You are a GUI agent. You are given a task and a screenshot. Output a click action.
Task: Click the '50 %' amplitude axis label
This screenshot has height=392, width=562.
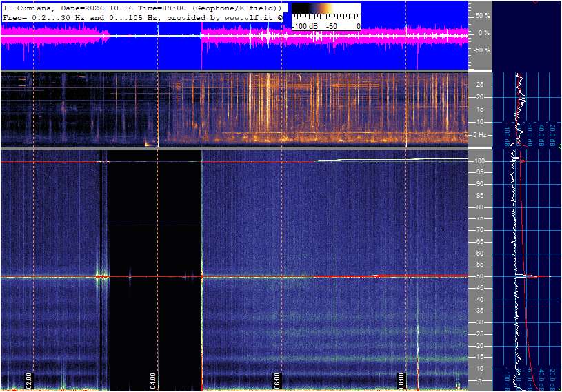[483, 16]
